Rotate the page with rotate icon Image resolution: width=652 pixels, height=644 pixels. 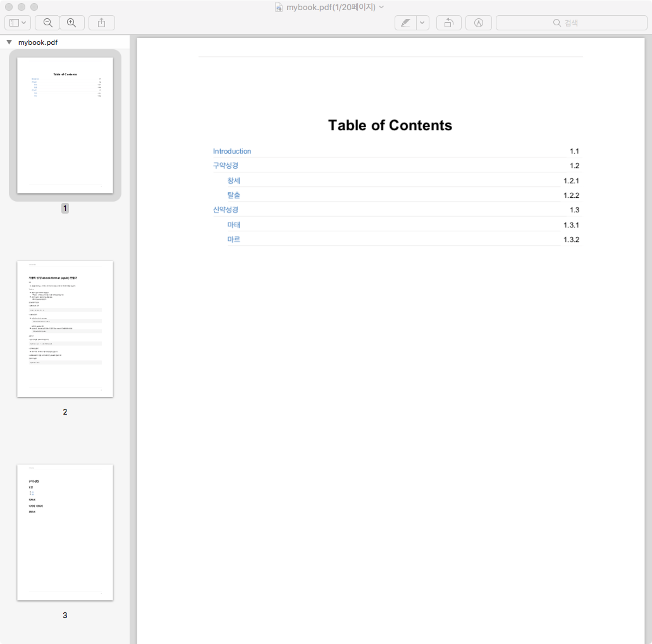448,23
